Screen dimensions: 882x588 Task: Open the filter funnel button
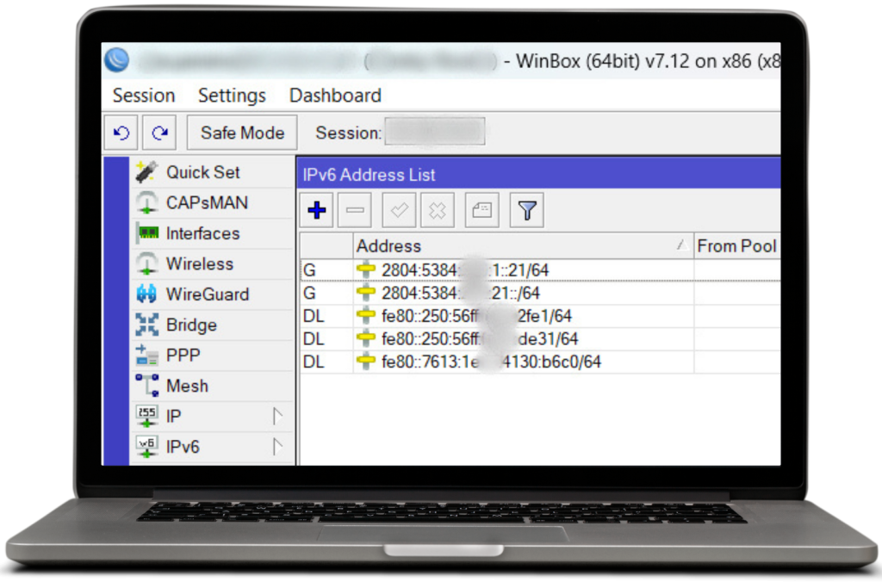(x=527, y=210)
